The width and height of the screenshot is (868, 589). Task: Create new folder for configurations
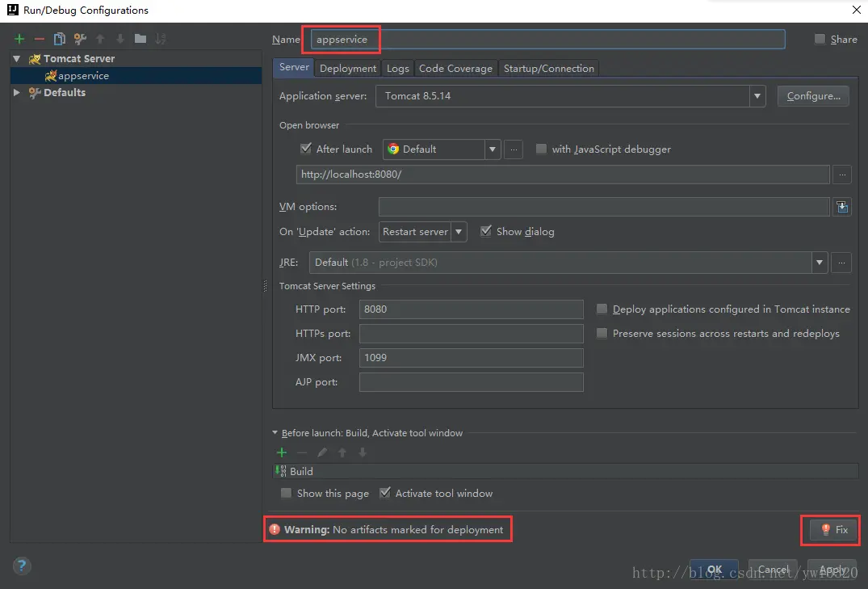pyautogui.click(x=140, y=39)
